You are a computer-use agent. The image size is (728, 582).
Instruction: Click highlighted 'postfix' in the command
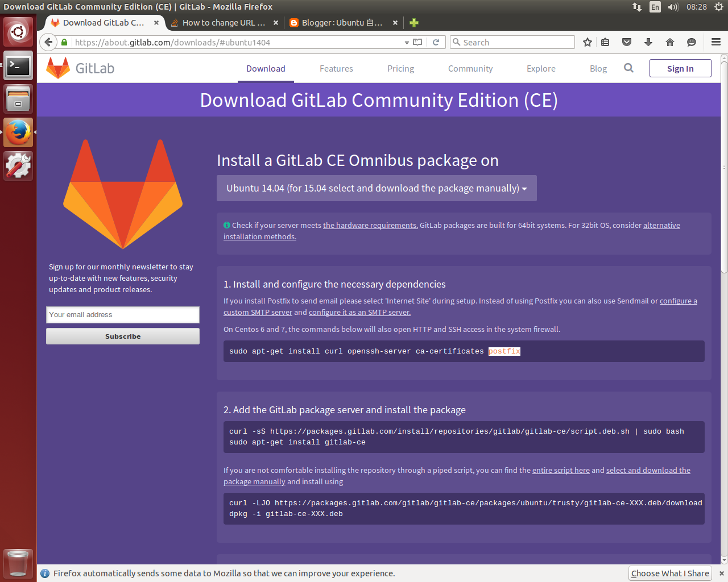tap(504, 351)
